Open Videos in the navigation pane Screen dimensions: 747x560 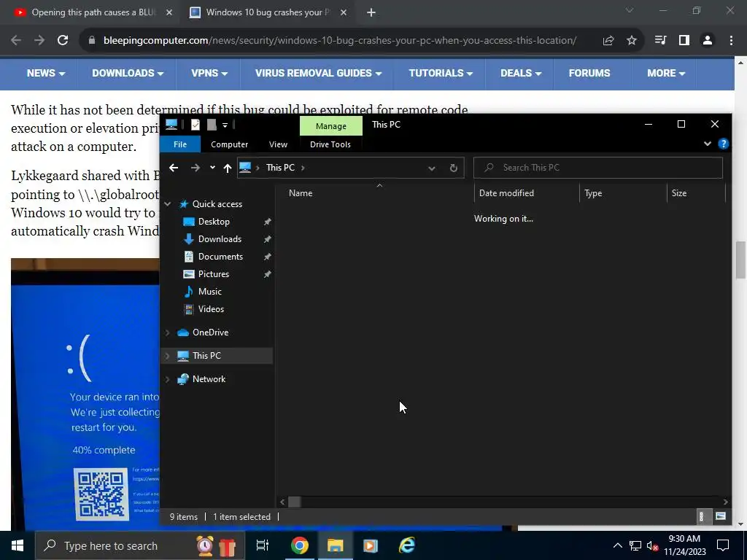coord(211,309)
